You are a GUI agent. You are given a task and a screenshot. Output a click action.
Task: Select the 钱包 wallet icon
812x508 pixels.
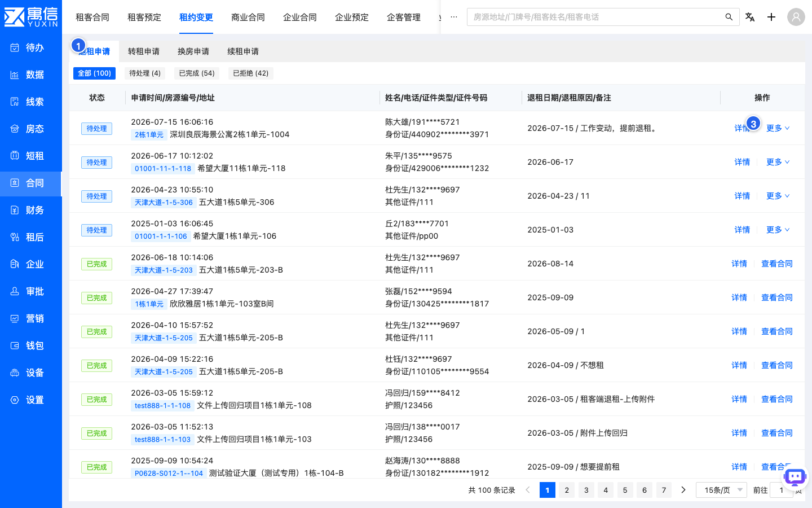click(15, 345)
